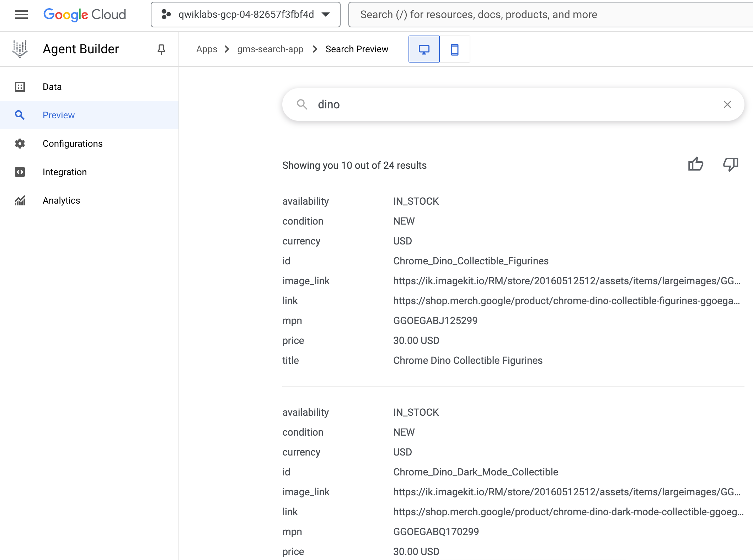Click the Analytics chart icon
This screenshot has width=753, height=560.
pos(20,200)
